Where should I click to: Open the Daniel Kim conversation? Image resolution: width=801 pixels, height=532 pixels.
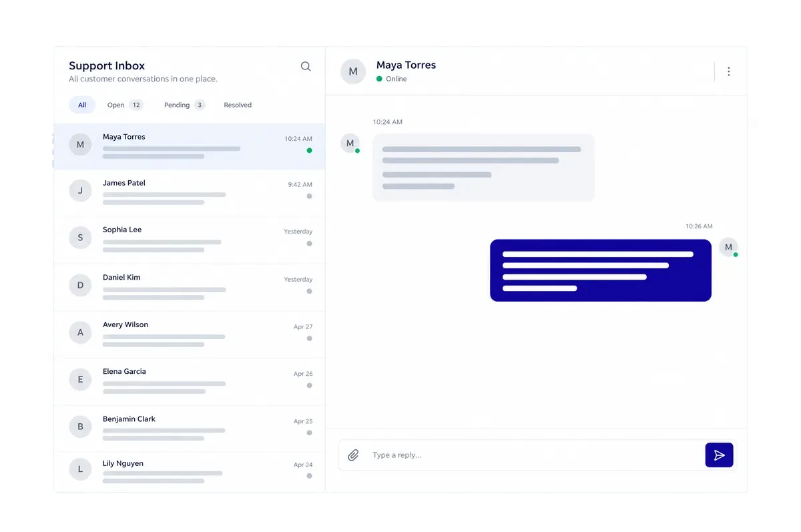190,287
